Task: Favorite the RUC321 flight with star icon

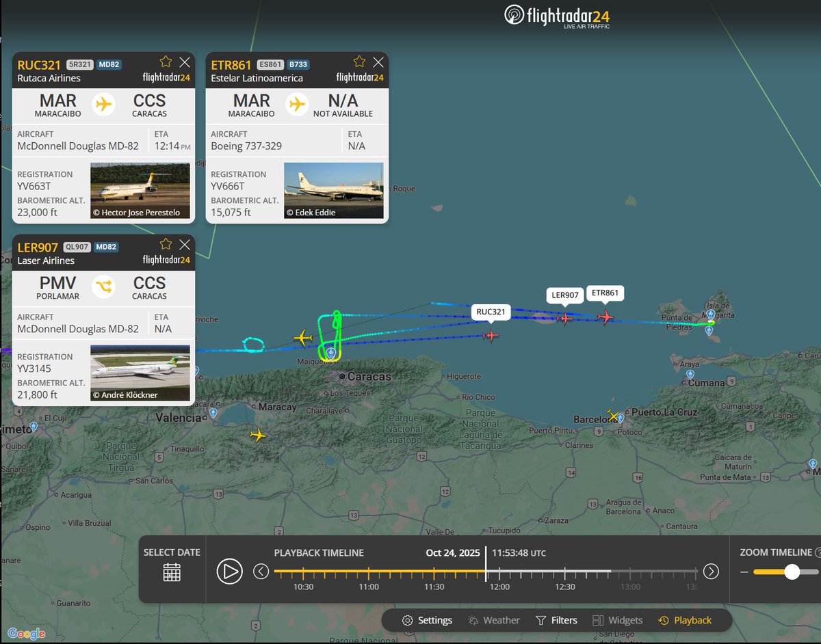Action: [166, 62]
